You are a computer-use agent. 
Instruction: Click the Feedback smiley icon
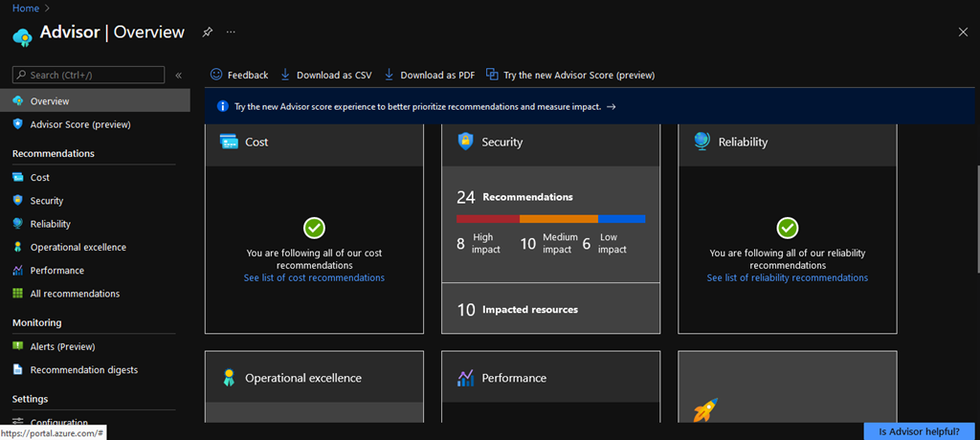point(216,75)
